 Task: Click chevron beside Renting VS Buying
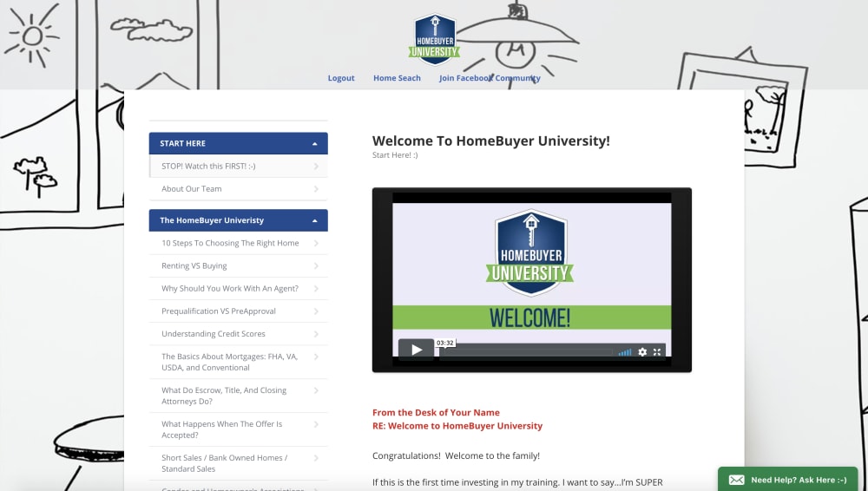pyautogui.click(x=316, y=265)
